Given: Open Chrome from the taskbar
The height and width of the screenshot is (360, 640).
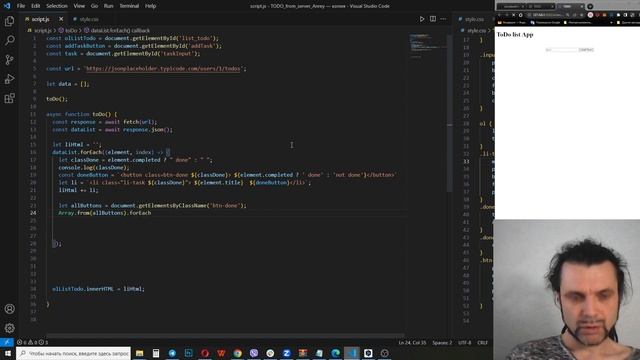Looking at the screenshot, I should point(238,353).
